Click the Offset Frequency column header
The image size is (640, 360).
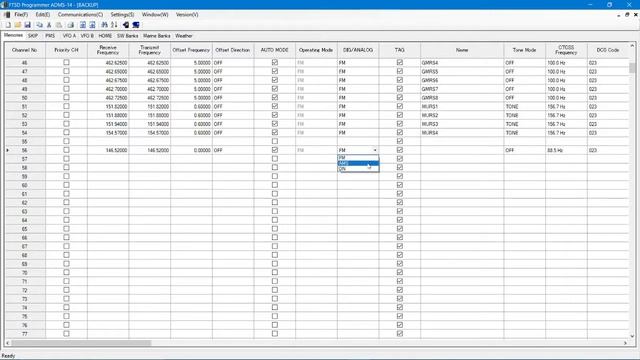191,50
